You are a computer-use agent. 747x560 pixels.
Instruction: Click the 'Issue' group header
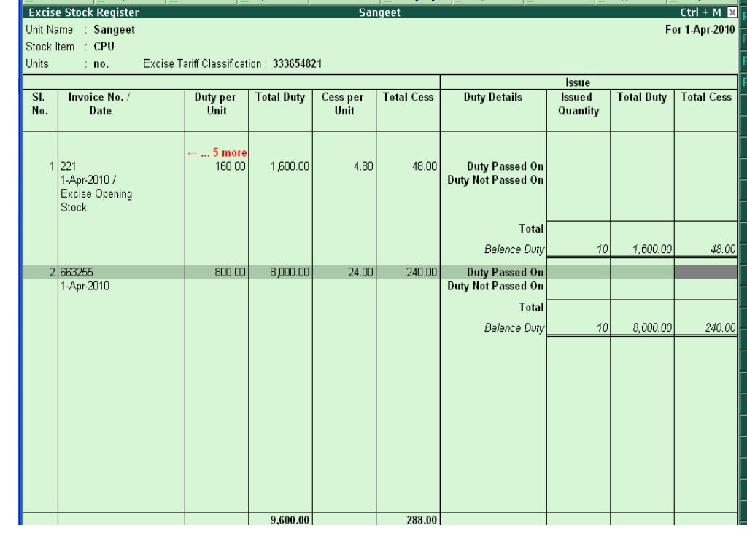point(578,82)
